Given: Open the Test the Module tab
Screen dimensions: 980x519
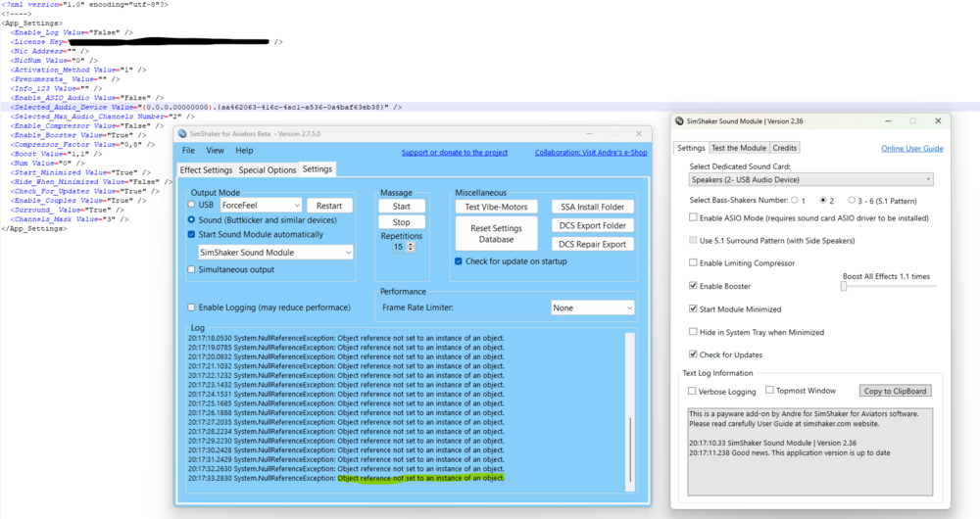Looking at the screenshot, I should point(739,148).
